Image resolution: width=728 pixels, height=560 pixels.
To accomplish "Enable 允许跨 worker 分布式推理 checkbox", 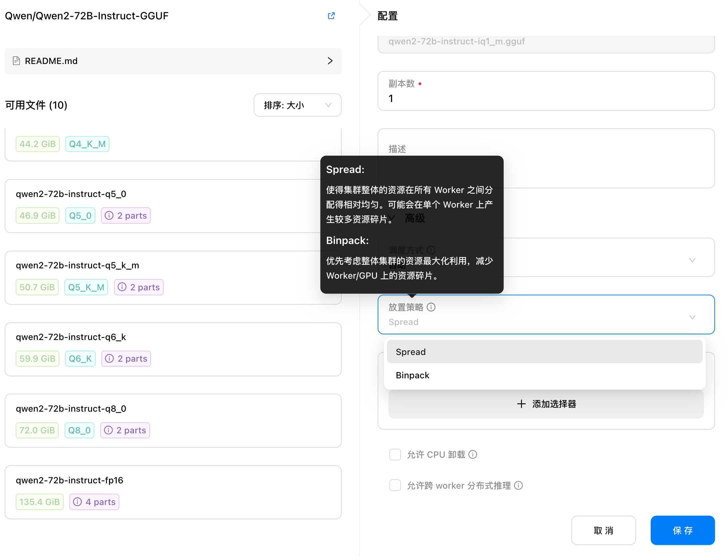I will 395,485.
